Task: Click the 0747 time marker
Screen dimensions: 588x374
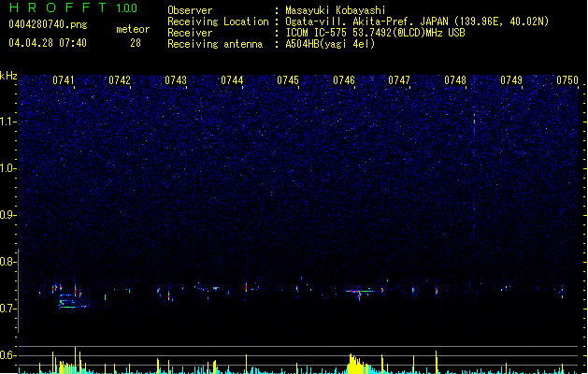Action: coord(399,80)
